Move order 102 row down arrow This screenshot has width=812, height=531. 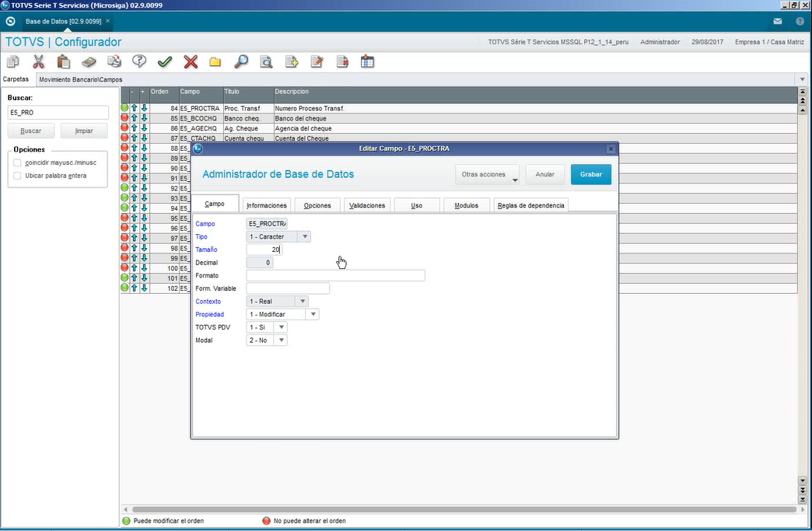click(x=145, y=288)
